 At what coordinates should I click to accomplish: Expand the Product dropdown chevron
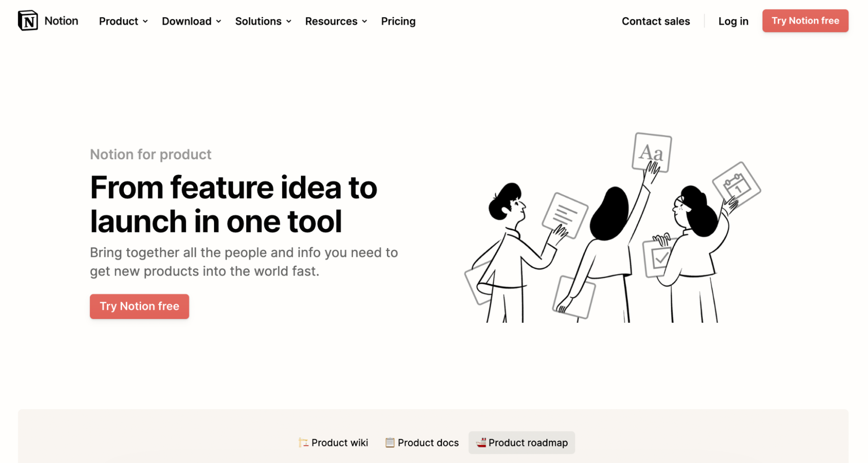point(145,21)
